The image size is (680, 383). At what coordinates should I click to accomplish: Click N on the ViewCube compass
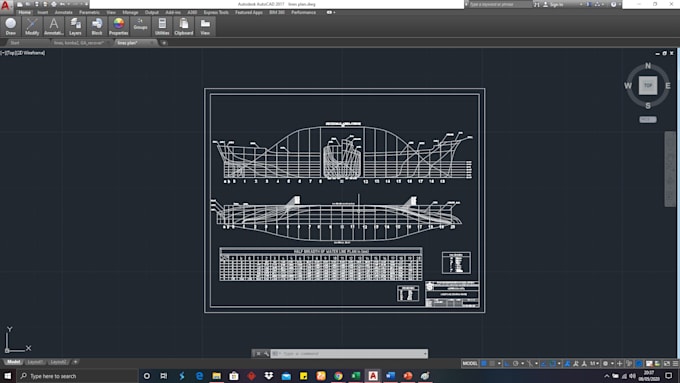pyautogui.click(x=648, y=66)
